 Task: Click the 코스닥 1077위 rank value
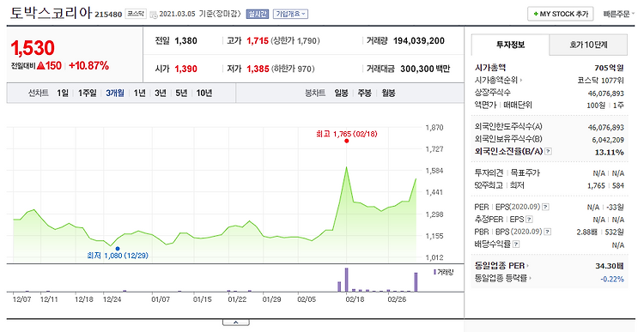click(x=600, y=81)
